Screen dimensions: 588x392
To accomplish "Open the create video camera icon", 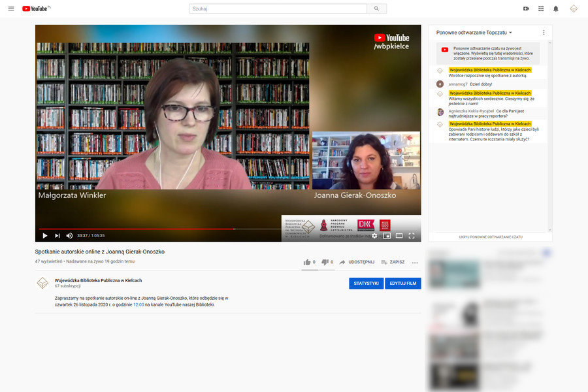I will (526, 8).
